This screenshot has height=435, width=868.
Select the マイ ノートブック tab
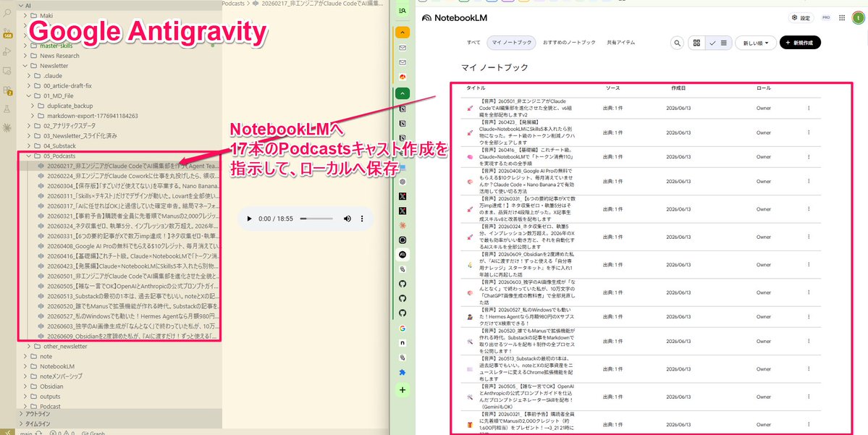pos(512,43)
